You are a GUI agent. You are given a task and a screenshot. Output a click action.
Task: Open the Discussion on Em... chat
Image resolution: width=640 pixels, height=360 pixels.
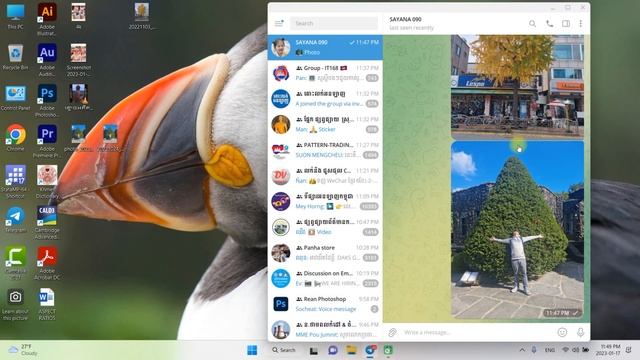click(325, 278)
